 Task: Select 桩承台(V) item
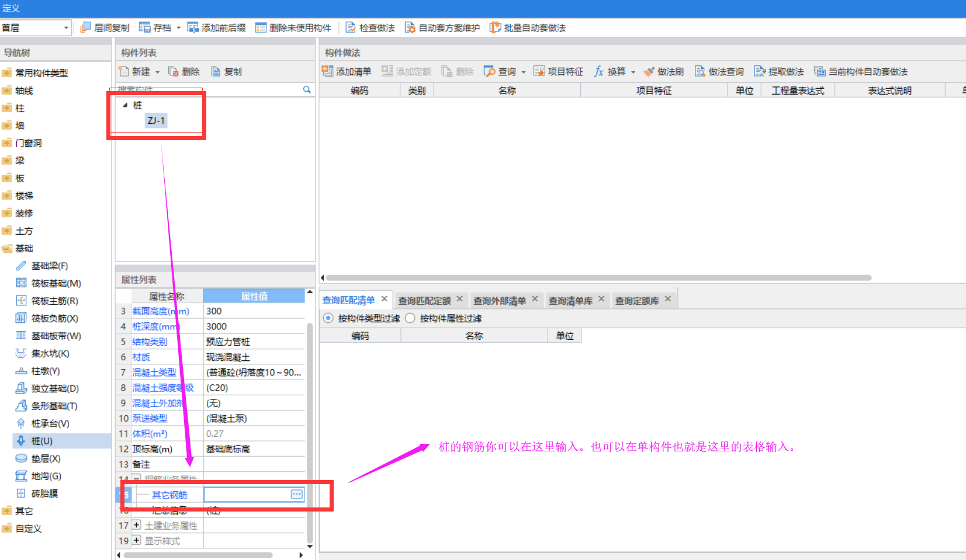click(50, 423)
